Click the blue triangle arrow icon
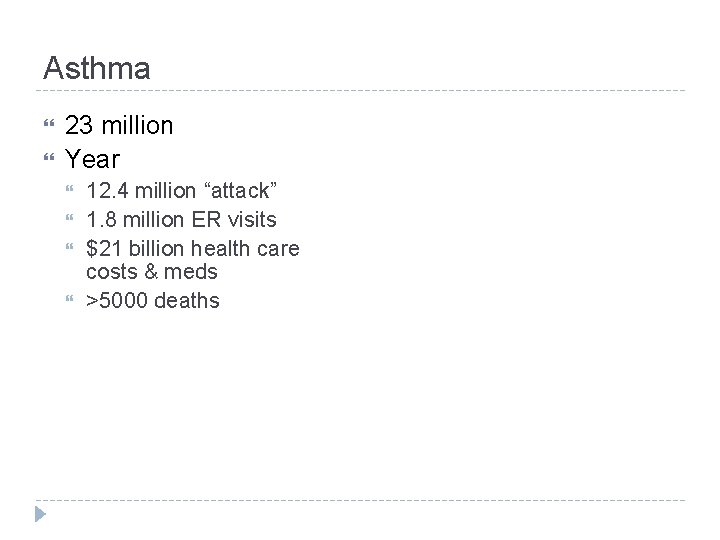This screenshot has width=720, height=540. pyautogui.click(x=40, y=516)
